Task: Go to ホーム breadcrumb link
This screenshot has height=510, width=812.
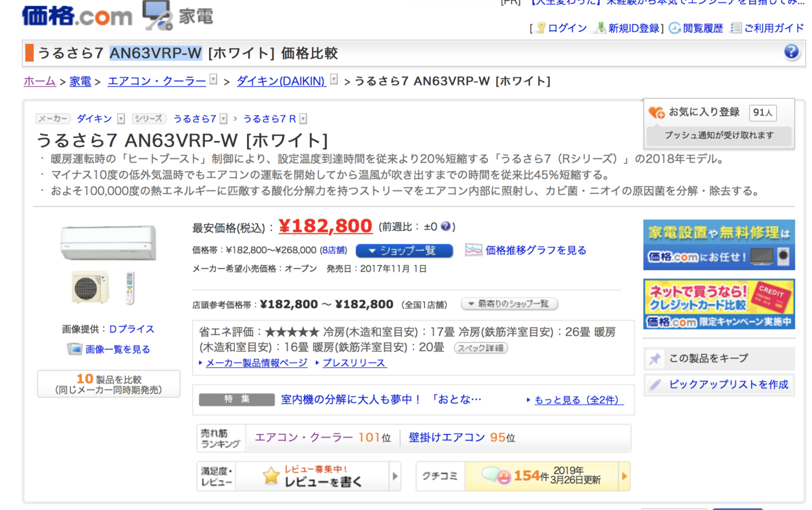Action: (x=39, y=81)
